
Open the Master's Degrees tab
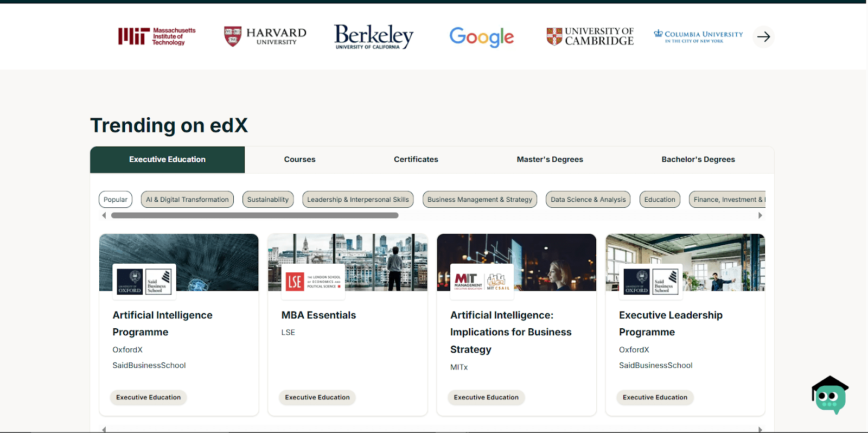point(550,160)
